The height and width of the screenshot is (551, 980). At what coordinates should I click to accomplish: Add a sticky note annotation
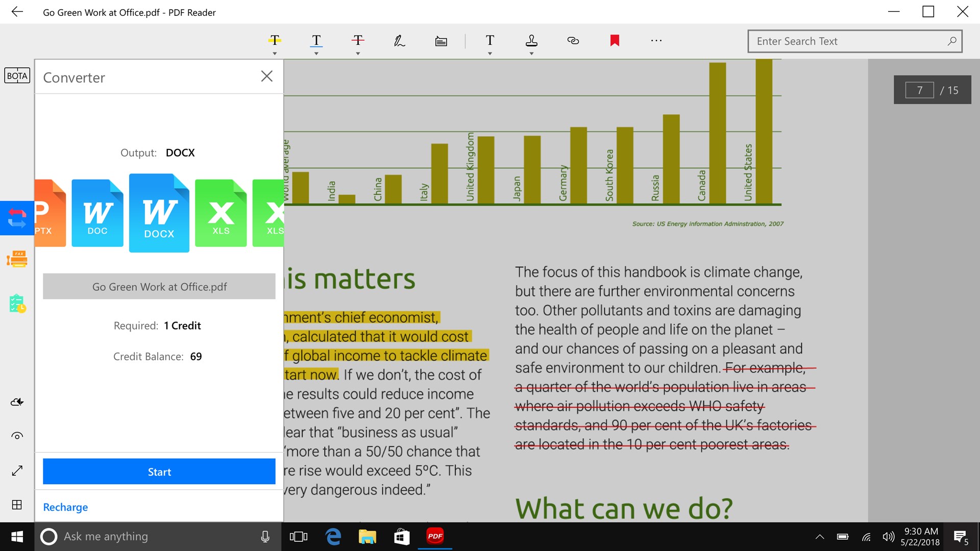(441, 41)
